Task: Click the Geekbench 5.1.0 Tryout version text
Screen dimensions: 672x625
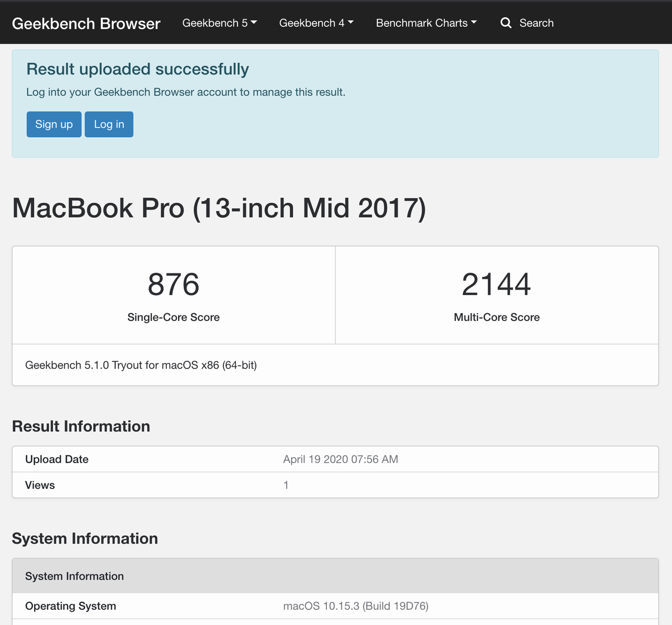Action: (x=141, y=365)
